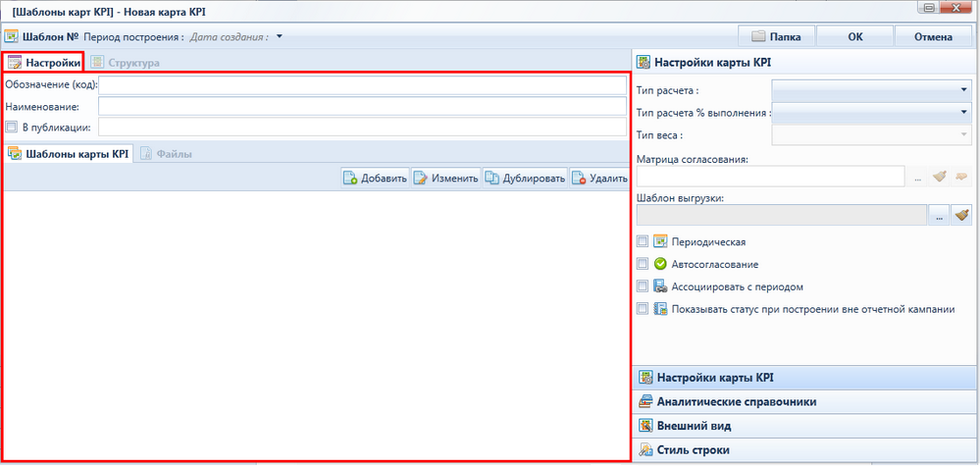Switch to the Структура tab
The width and height of the screenshot is (980, 466).
[125, 63]
